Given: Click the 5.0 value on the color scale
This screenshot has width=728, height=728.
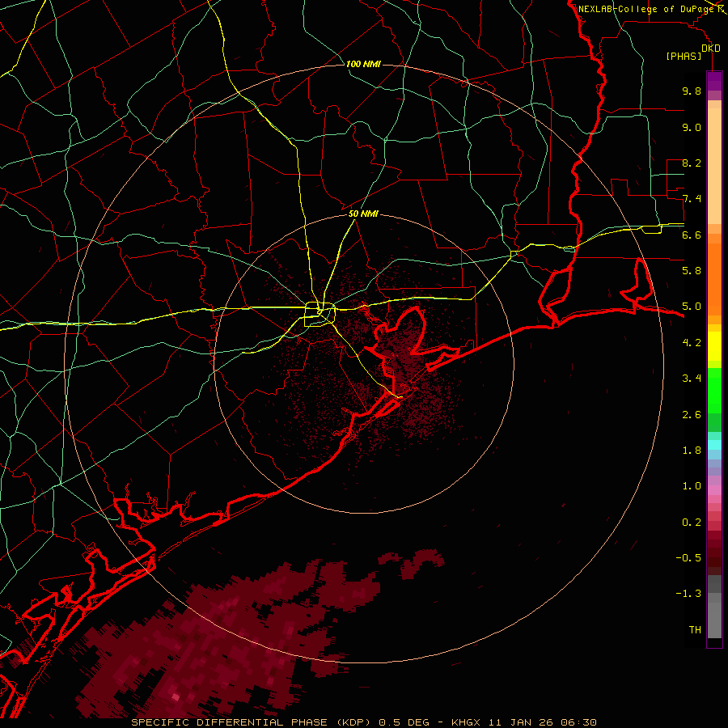Looking at the screenshot, I should [x=692, y=307].
